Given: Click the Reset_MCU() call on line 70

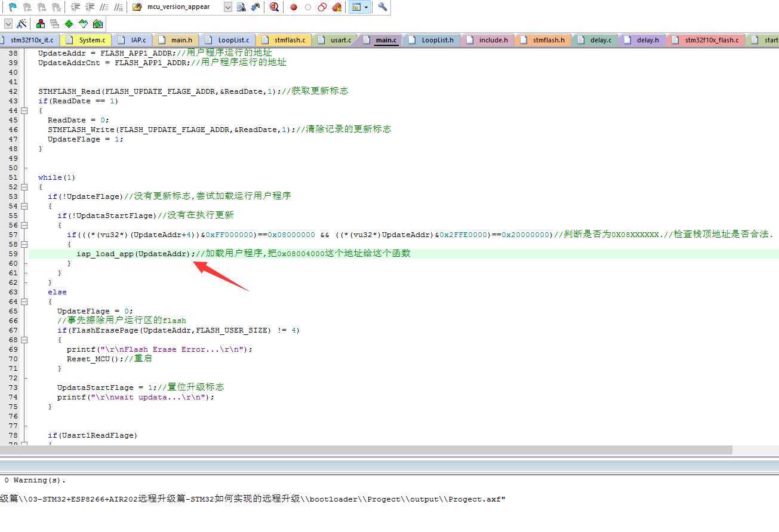Looking at the screenshot, I should point(93,359).
